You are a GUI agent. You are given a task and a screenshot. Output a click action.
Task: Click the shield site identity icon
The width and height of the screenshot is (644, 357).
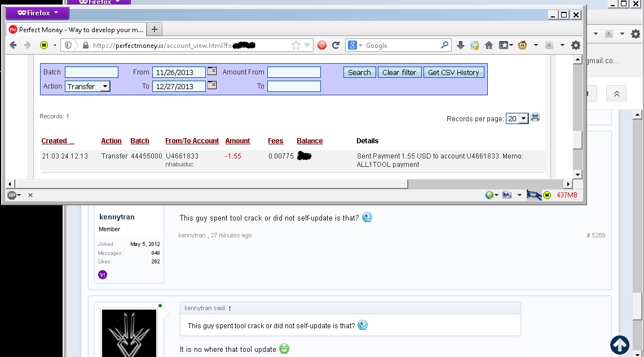[68, 45]
